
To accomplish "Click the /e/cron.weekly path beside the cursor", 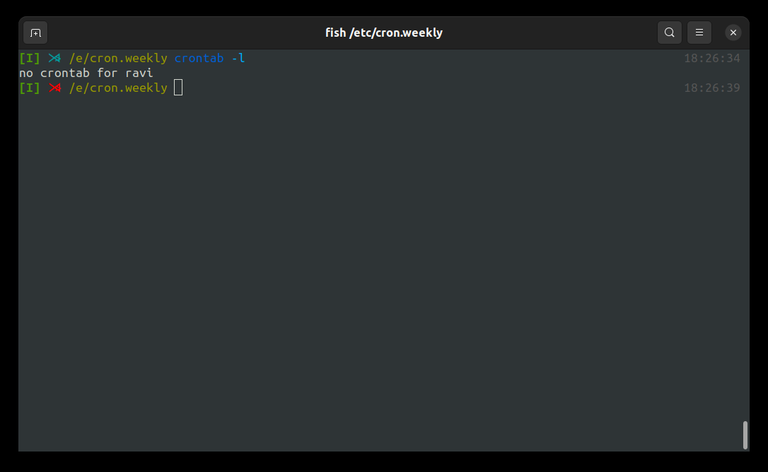I will pyautogui.click(x=118, y=88).
